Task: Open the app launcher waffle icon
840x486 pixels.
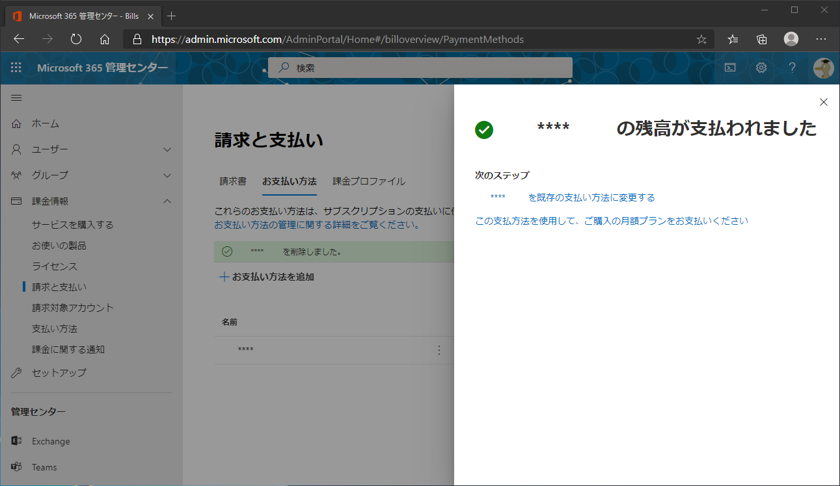Action: (x=16, y=68)
